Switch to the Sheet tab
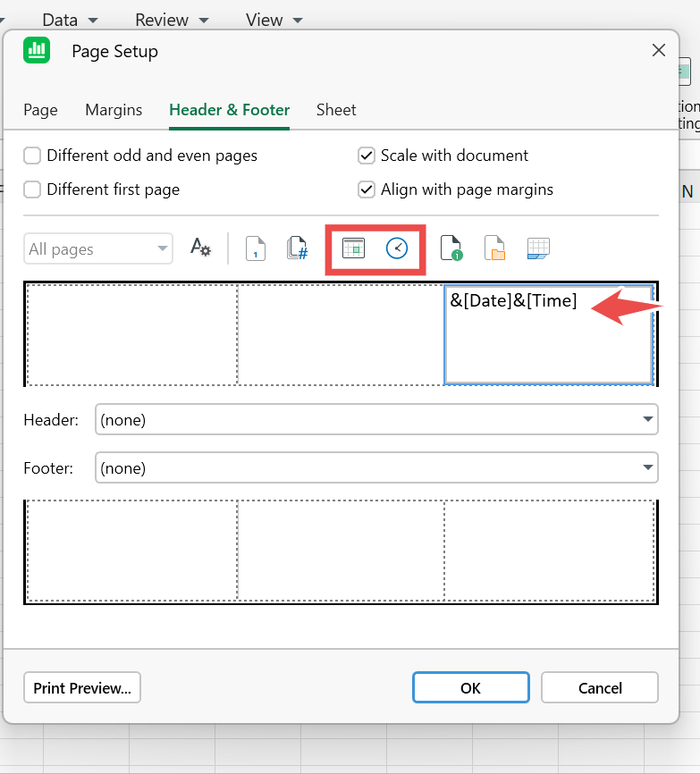 click(336, 110)
